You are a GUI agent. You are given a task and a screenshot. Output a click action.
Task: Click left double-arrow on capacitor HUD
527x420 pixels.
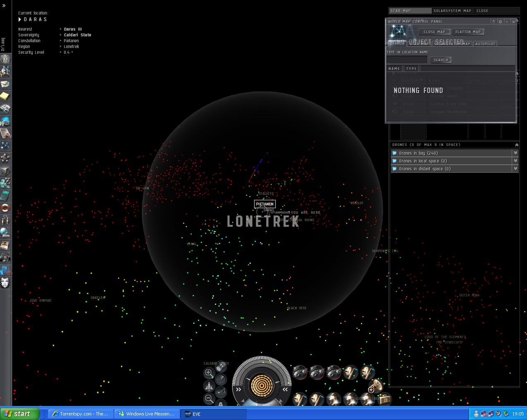tap(239, 389)
